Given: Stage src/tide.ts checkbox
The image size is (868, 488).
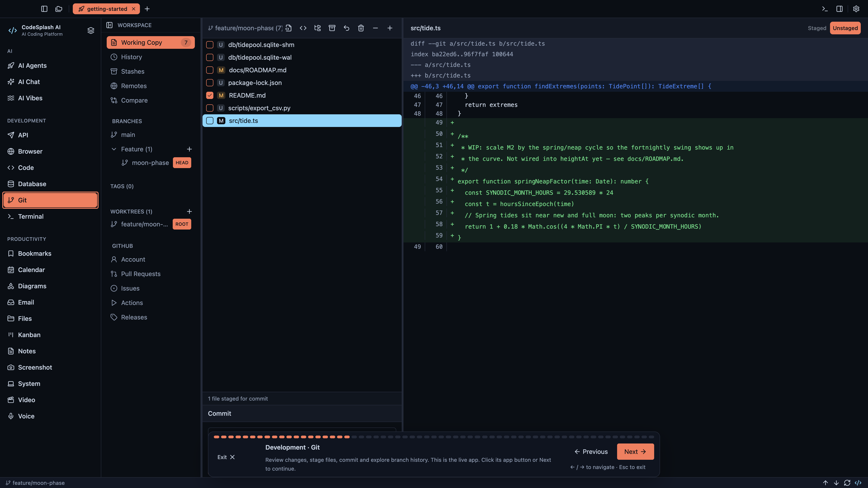Looking at the screenshot, I should [x=210, y=121].
